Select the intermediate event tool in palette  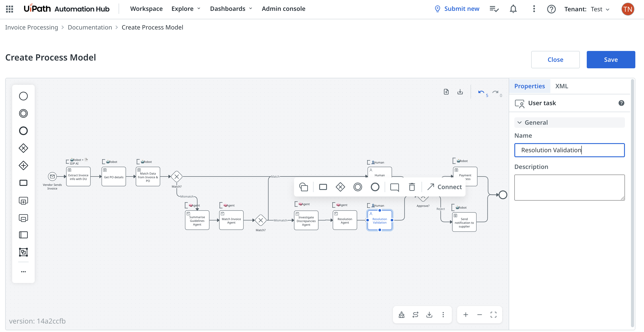[23, 113]
